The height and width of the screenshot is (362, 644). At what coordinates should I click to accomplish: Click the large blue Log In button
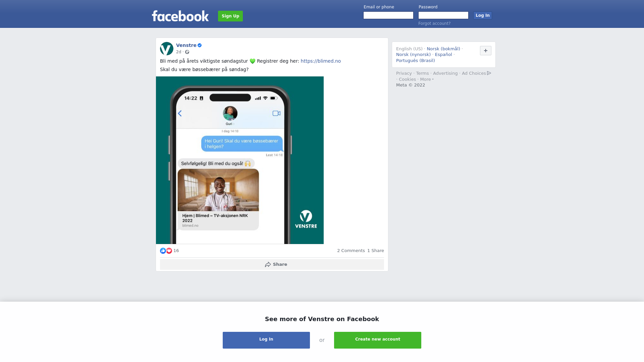click(266, 340)
